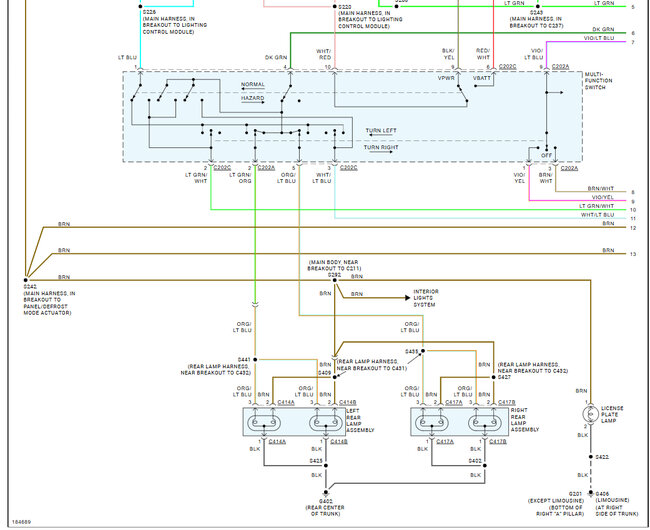The image size is (650, 530).
Task: Click the arrowhead pointing to Interior Lights System
Action: pyautogui.click(x=407, y=298)
